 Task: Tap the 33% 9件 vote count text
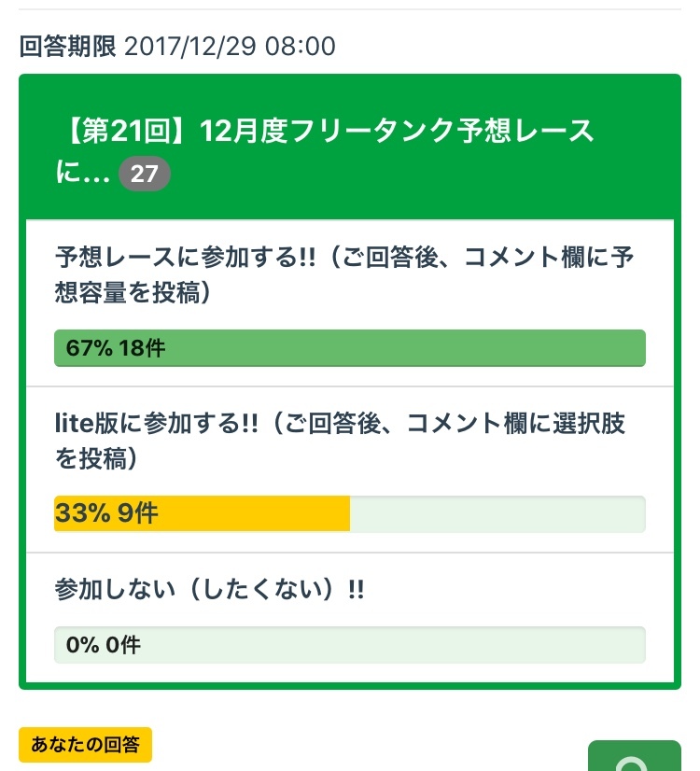106,513
